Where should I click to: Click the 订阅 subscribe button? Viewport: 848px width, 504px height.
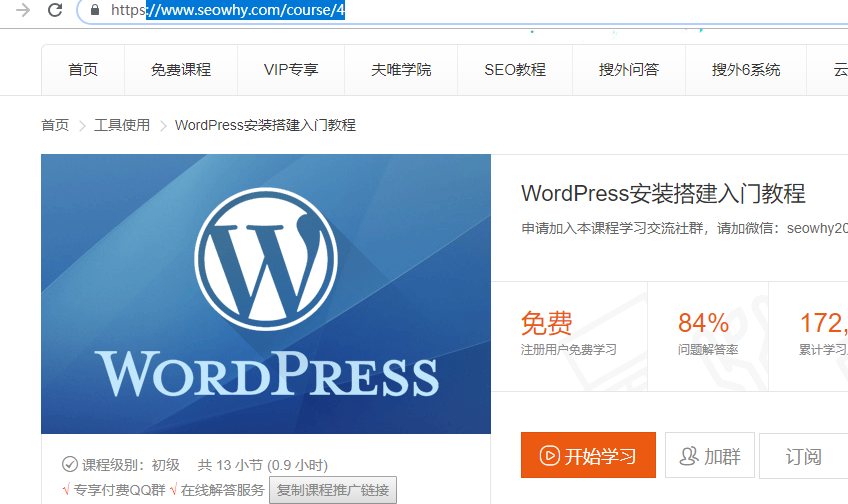(803, 456)
